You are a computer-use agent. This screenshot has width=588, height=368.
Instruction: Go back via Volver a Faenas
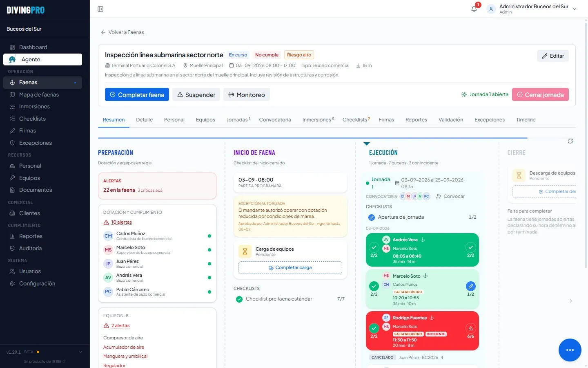[122, 32]
